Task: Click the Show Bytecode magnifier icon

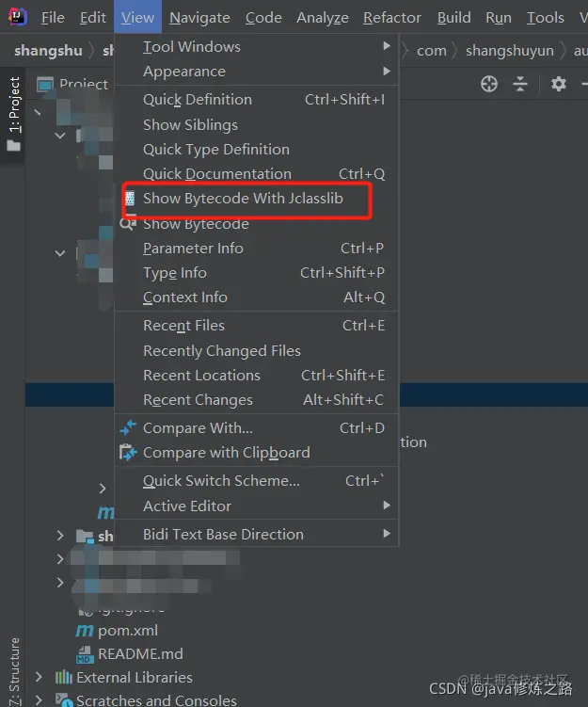Action: [128, 223]
